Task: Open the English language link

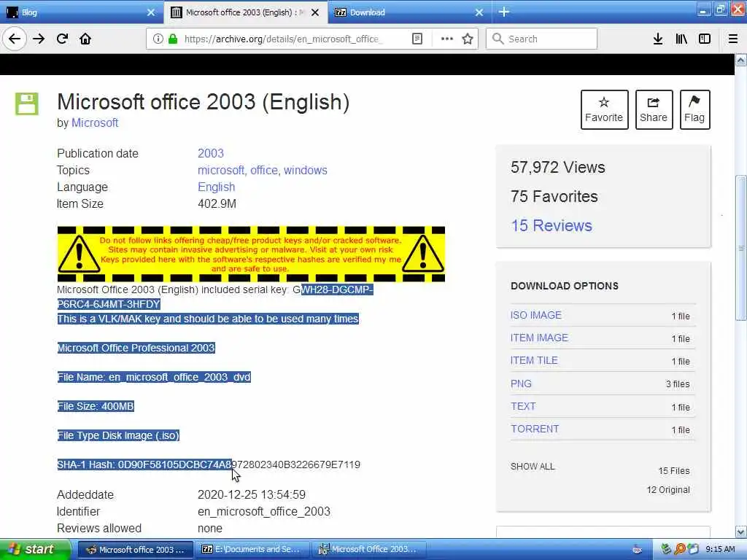Action: 216,187
